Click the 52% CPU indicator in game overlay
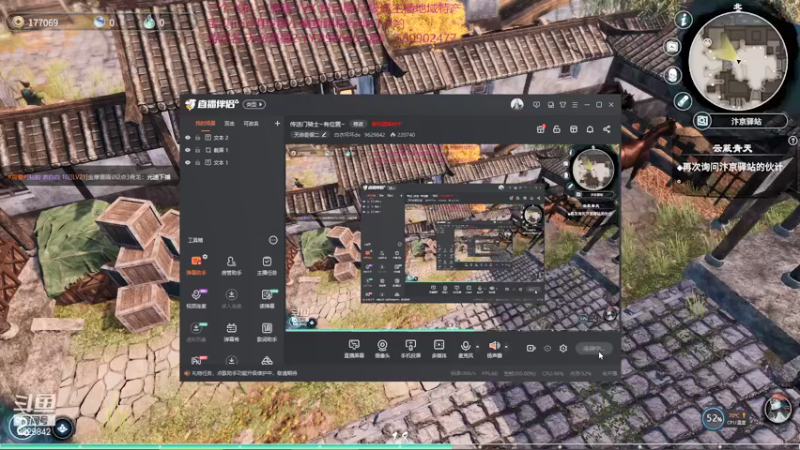The width and height of the screenshot is (800, 450). (713, 419)
